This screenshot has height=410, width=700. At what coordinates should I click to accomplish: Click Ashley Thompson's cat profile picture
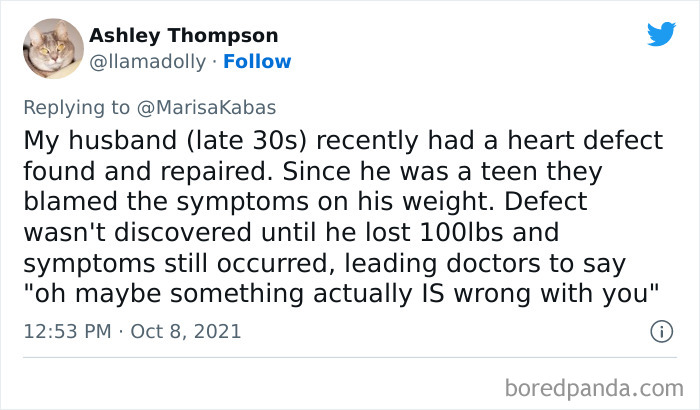pos(52,47)
